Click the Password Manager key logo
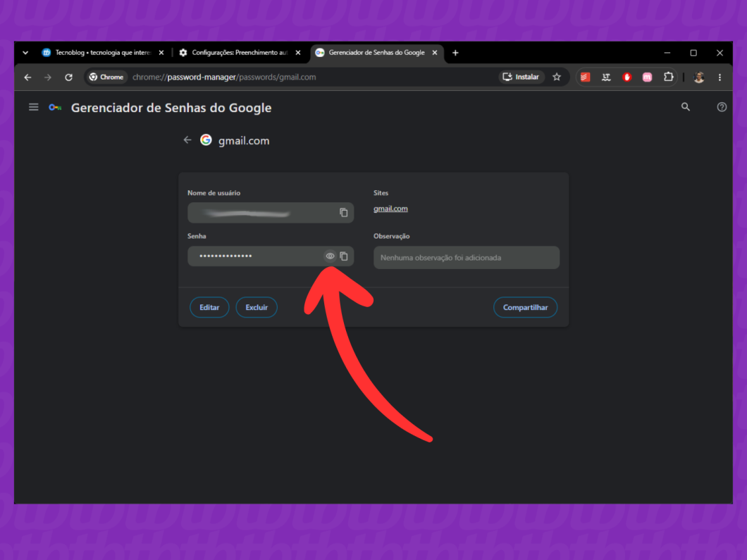Viewport: 747px width, 560px height. click(55, 108)
